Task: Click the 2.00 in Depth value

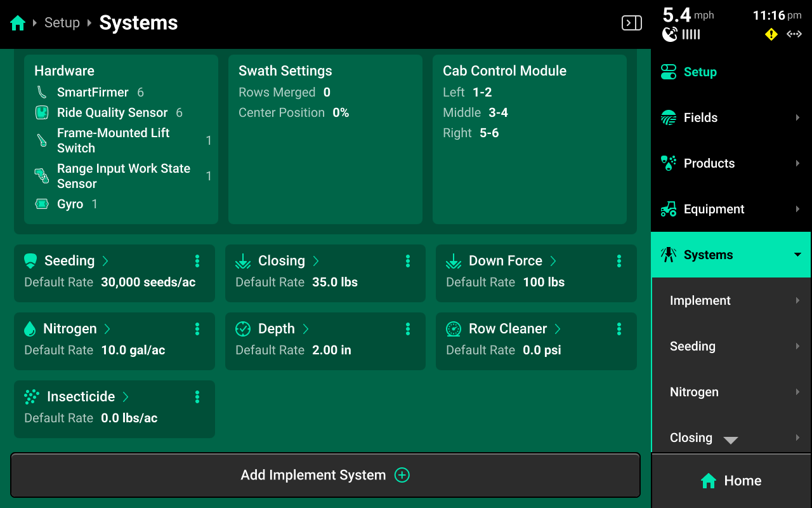Action: (x=332, y=350)
